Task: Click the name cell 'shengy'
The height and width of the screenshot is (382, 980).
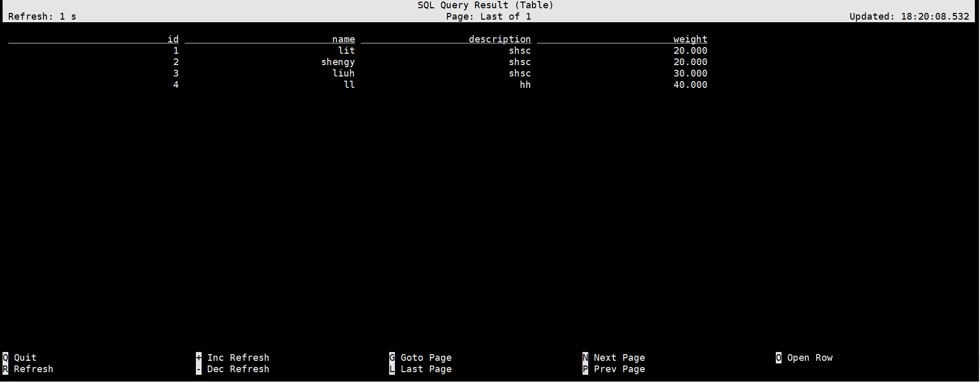Action: [x=338, y=62]
